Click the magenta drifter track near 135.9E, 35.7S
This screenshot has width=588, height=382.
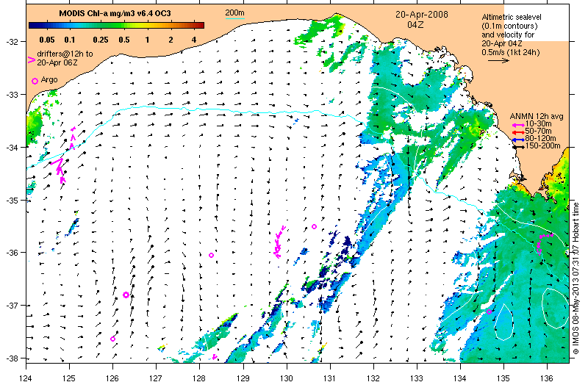(x=543, y=243)
